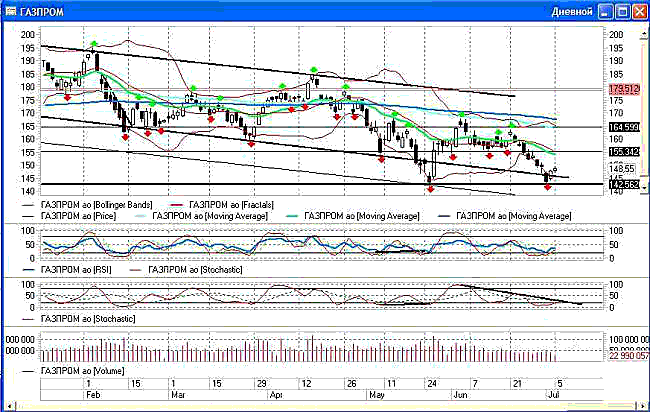This screenshot has height=412, width=650.
Task: Click the ГАЗПРОМ ао [RSI] legend entry
Action: pyautogui.click(x=67, y=269)
